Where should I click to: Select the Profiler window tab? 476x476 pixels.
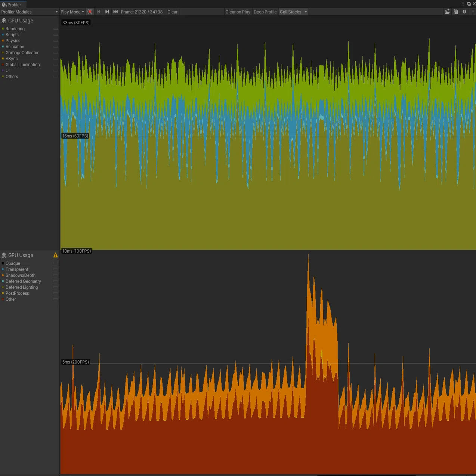[13, 4]
